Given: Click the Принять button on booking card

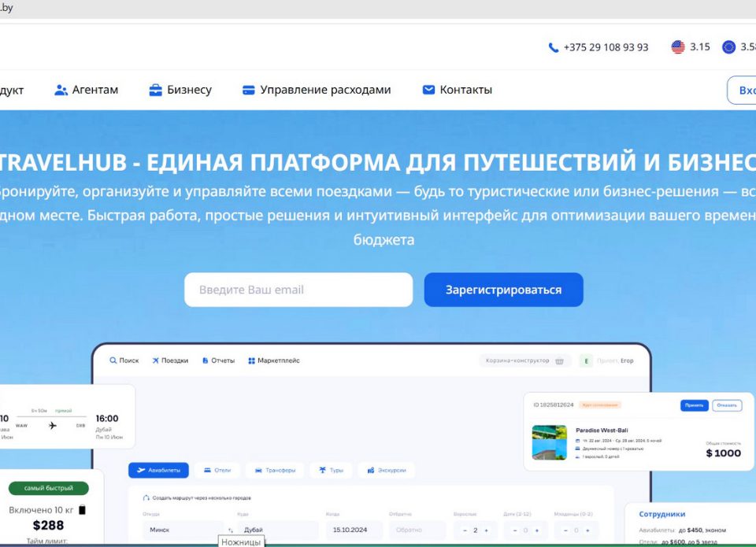Looking at the screenshot, I should click(x=694, y=405).
